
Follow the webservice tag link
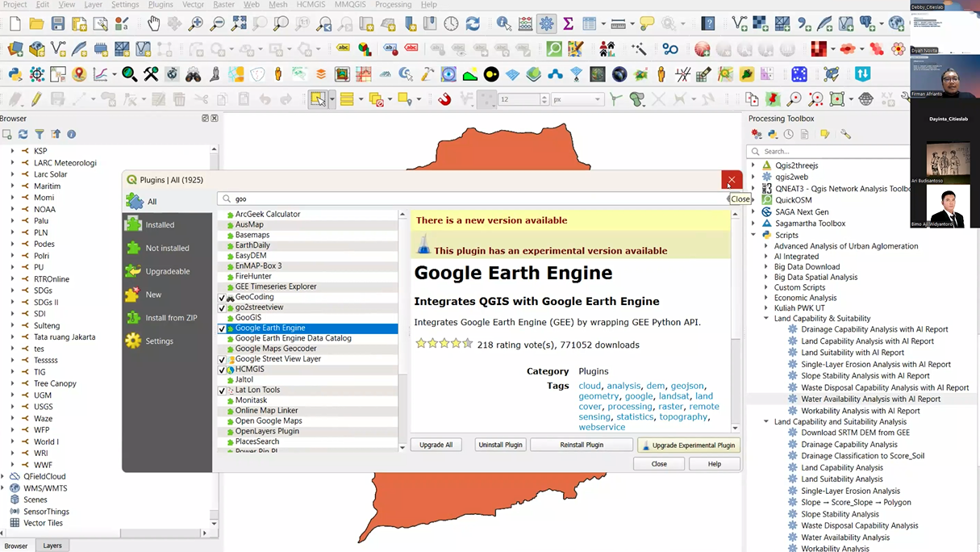coord(602,427)
